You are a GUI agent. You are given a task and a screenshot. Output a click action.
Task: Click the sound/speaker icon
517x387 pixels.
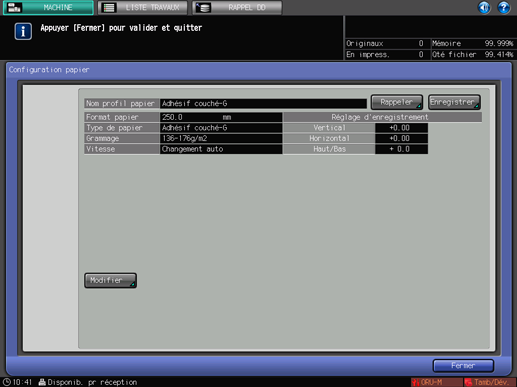click(x=484, y=7)
